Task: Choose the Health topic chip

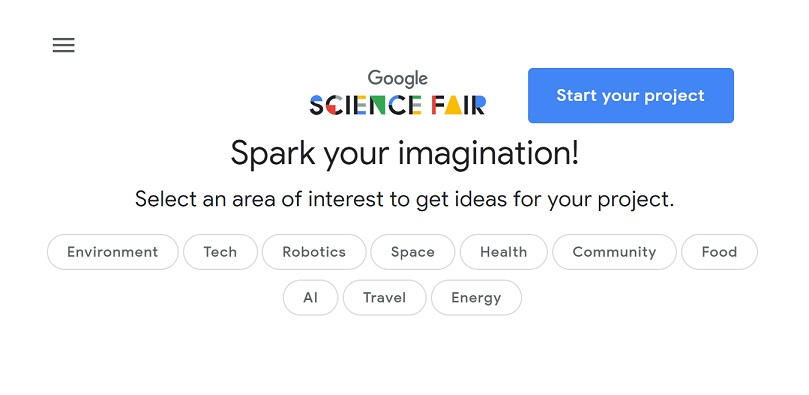Action: (x=504, y=252)
